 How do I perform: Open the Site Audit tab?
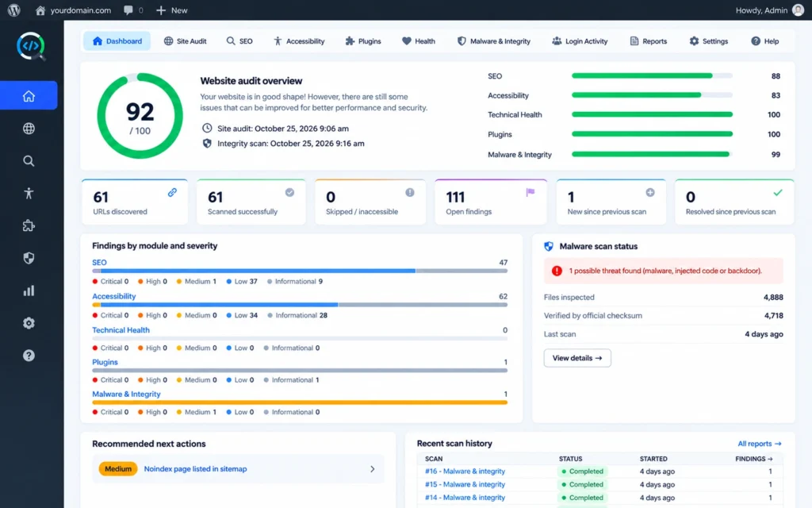tap(185, 41)
